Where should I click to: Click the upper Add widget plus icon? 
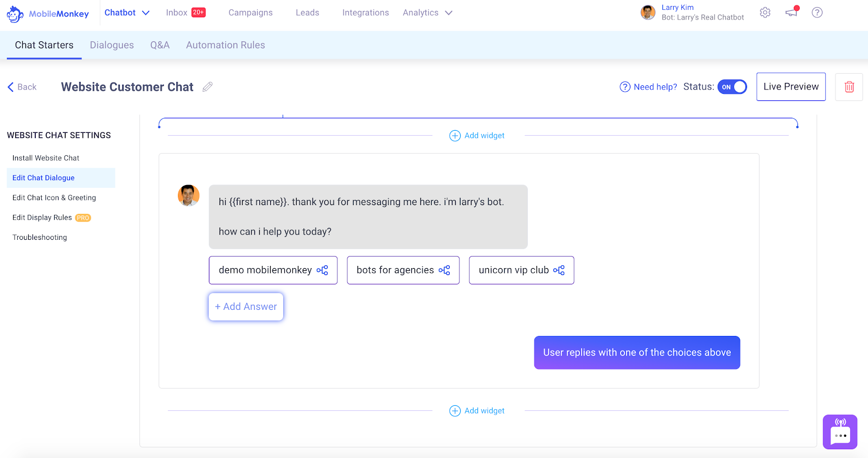click(455, 136)
